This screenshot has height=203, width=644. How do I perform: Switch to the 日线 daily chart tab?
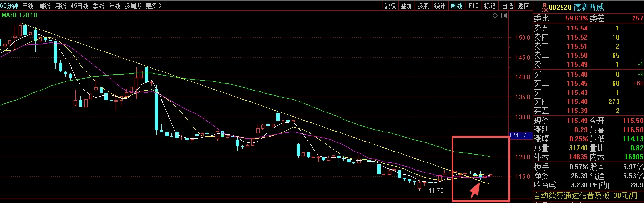[28, 6]
